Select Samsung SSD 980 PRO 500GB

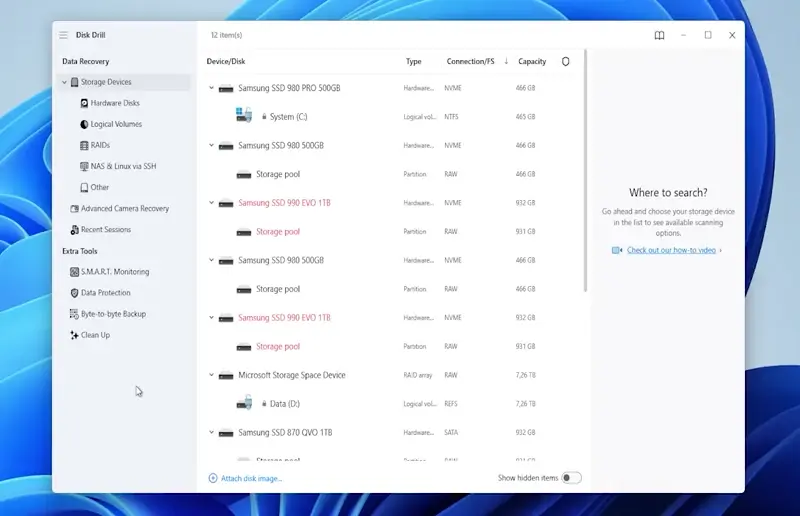tap(289, 88)
